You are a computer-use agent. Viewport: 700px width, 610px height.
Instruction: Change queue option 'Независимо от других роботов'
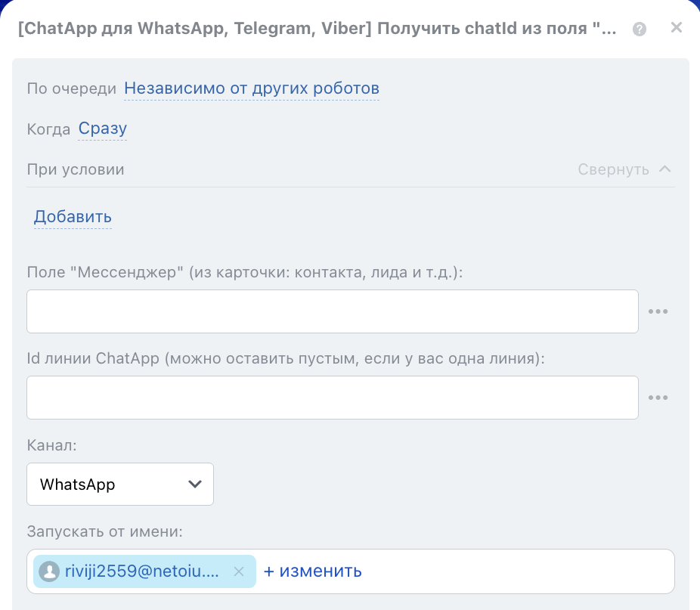[x=252, y=88]
